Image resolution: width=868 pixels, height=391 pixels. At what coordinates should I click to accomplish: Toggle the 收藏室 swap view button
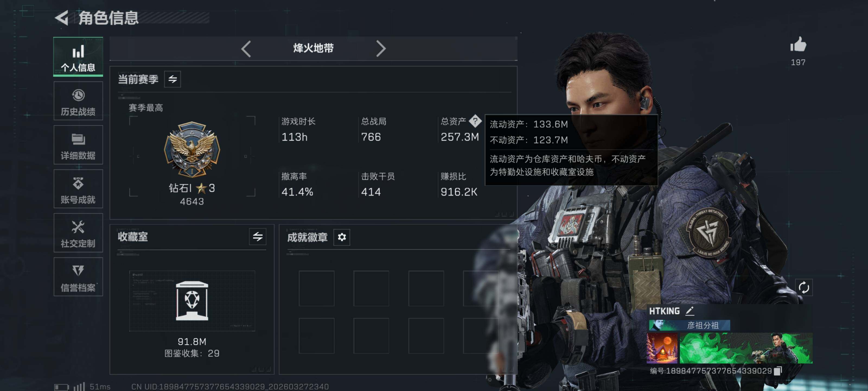pyautogui.click(x=258, y=237)
